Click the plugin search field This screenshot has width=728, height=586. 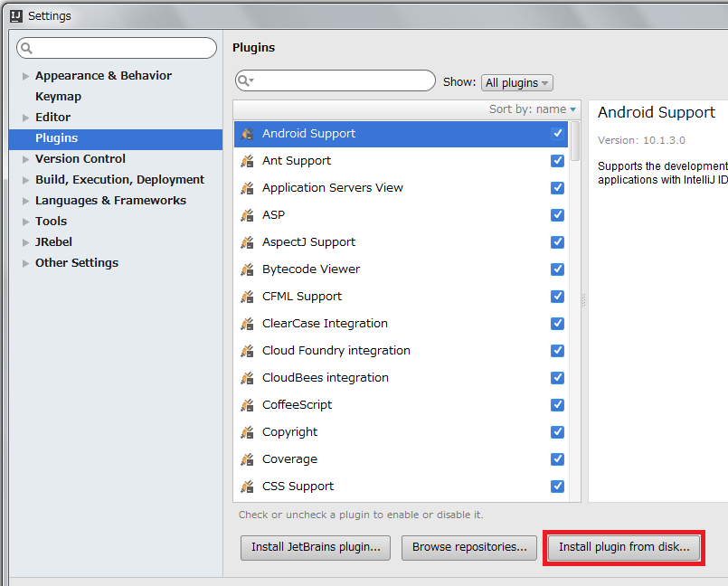click(336, 80)
